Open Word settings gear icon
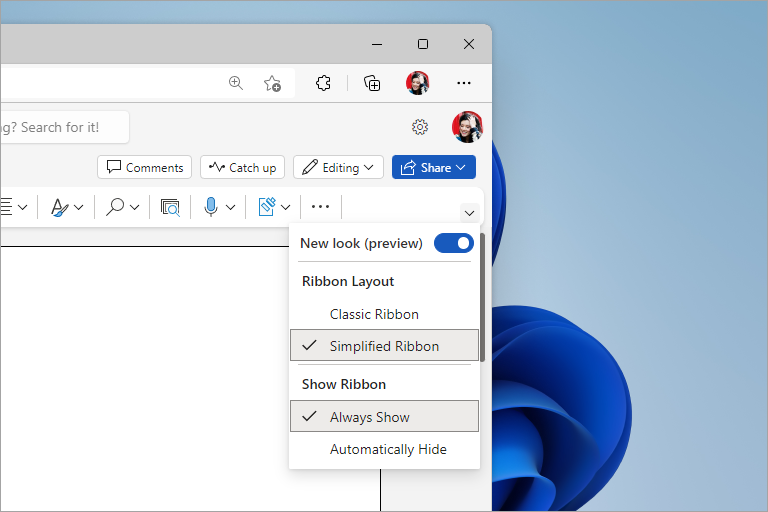768x512 pixels. (420, 127)
